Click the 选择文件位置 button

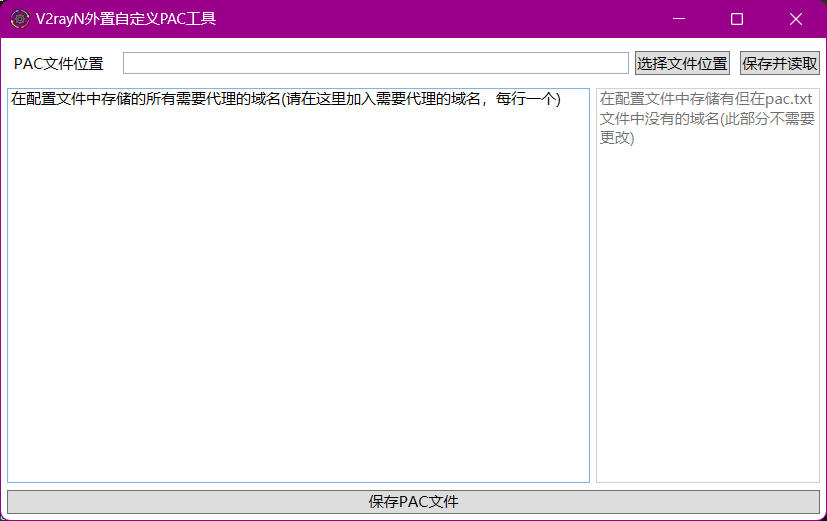[x=682, y=63]
